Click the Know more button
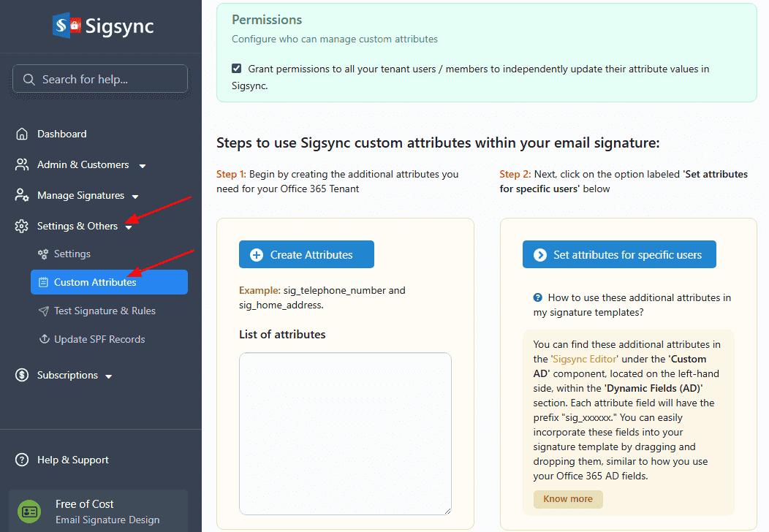The width and height of the screenshot is (769, 532). tap(568, 499)
